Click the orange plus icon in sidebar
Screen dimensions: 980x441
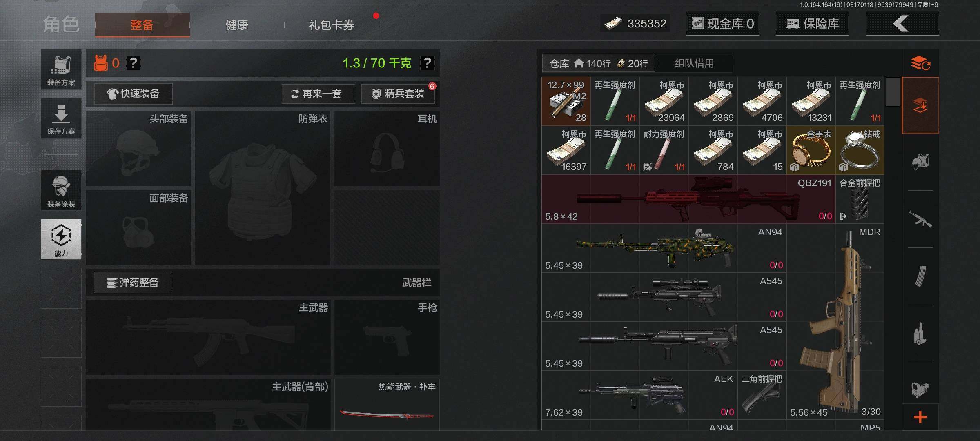coord(920,417)
